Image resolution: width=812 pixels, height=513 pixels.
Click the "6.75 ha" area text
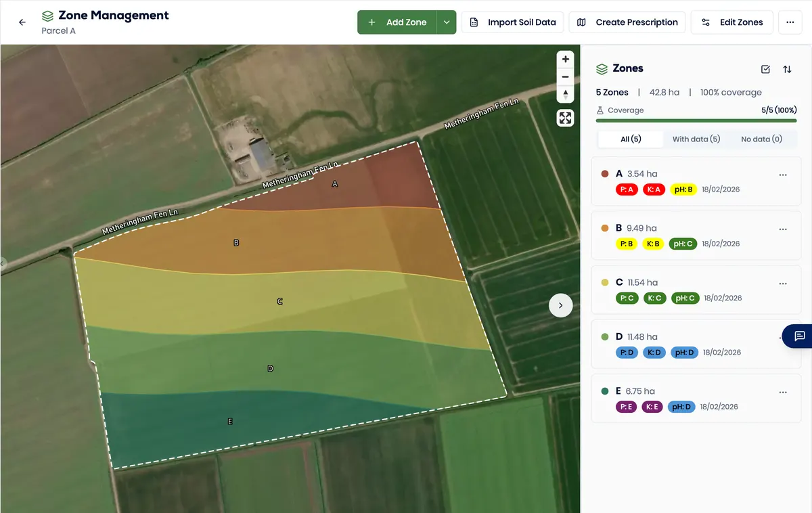coord(640,391)
